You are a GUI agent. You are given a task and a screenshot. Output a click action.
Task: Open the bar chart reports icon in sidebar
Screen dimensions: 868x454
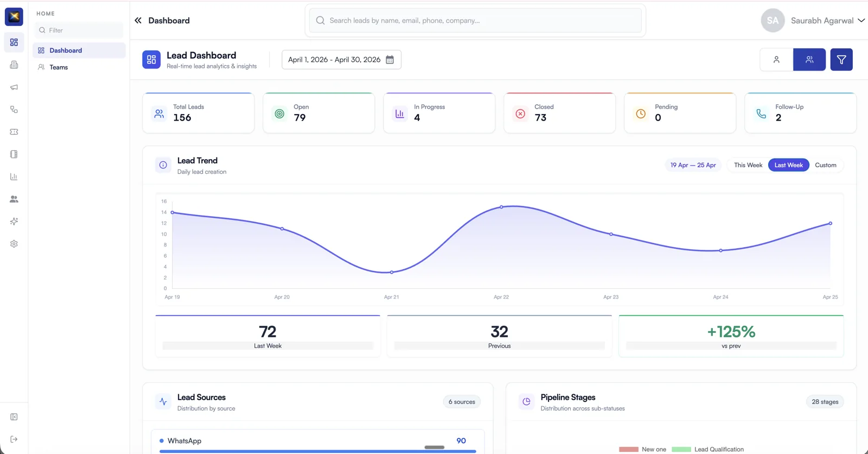coord(14,176)
